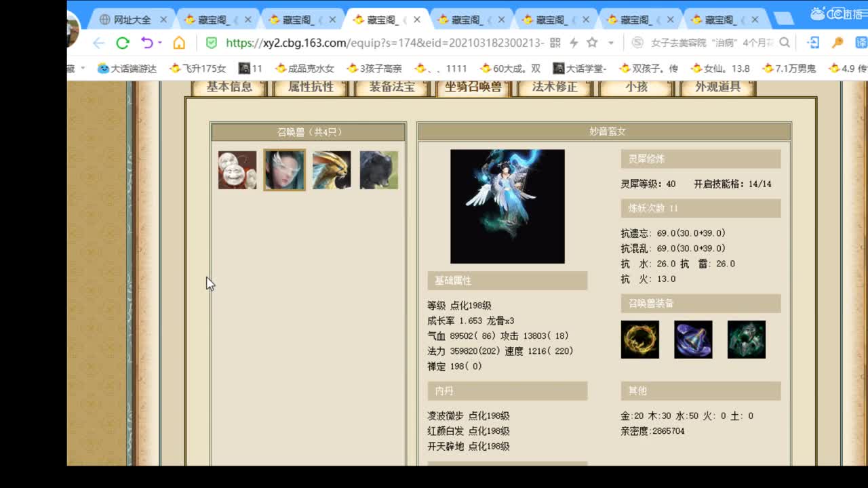Open the browser home page icon
868x488 pixels.
[179, 43]
